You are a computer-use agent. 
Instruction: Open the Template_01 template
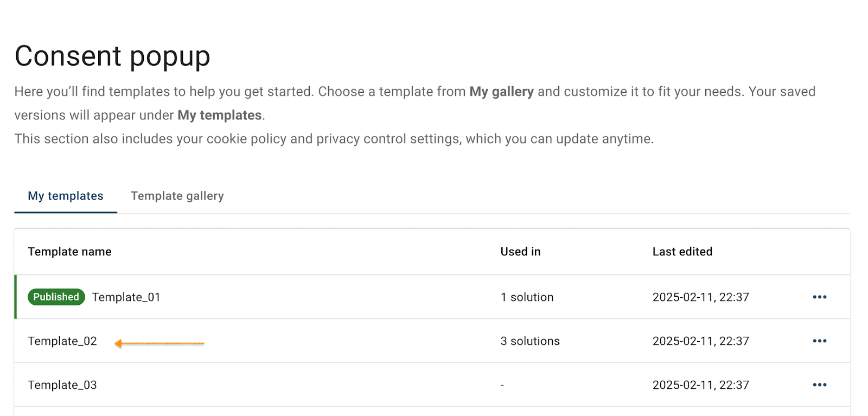pyautogui.click(x=126, y=297)
